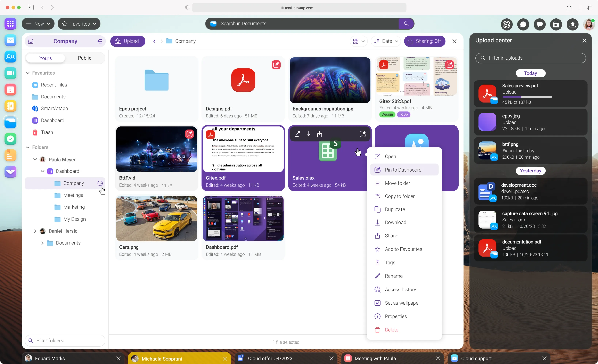Switch to the Public folders toggle
Viewport: 598px width, 364px height.
[x=84, y=58]
